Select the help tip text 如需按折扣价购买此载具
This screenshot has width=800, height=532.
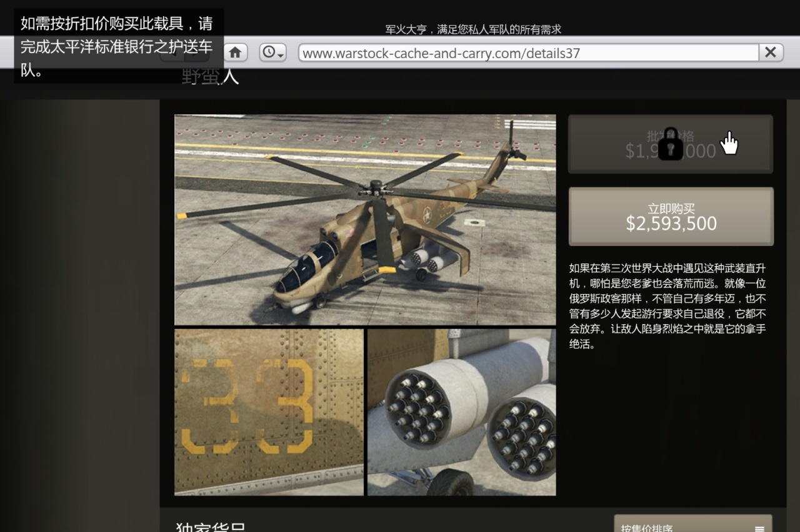coord(117,47)
